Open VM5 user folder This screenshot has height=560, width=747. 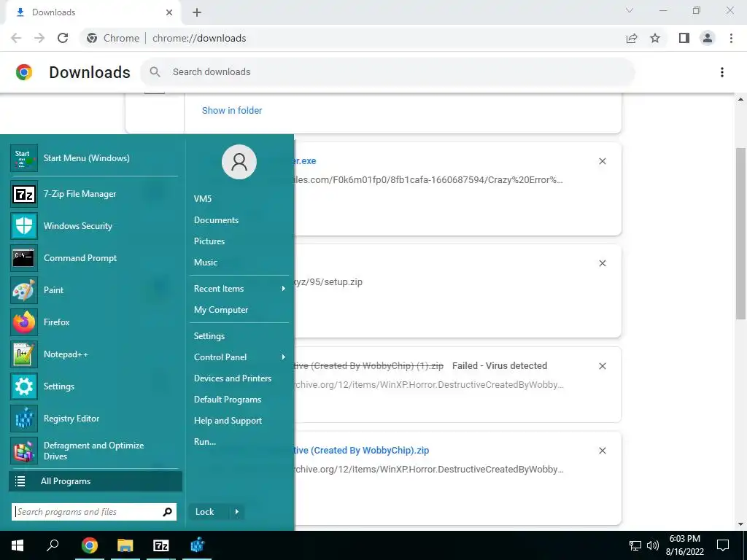(x=203, y=199)
